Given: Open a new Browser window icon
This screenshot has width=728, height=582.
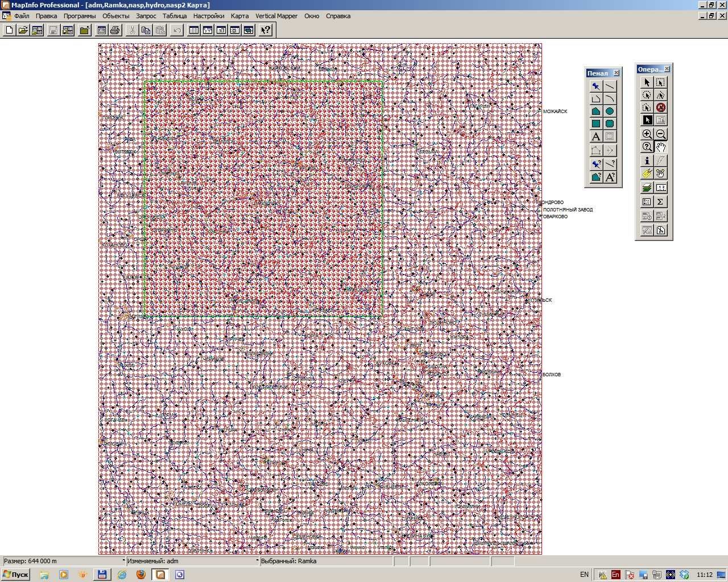Looking at the screenshot, I should click(x=194, y=30).
